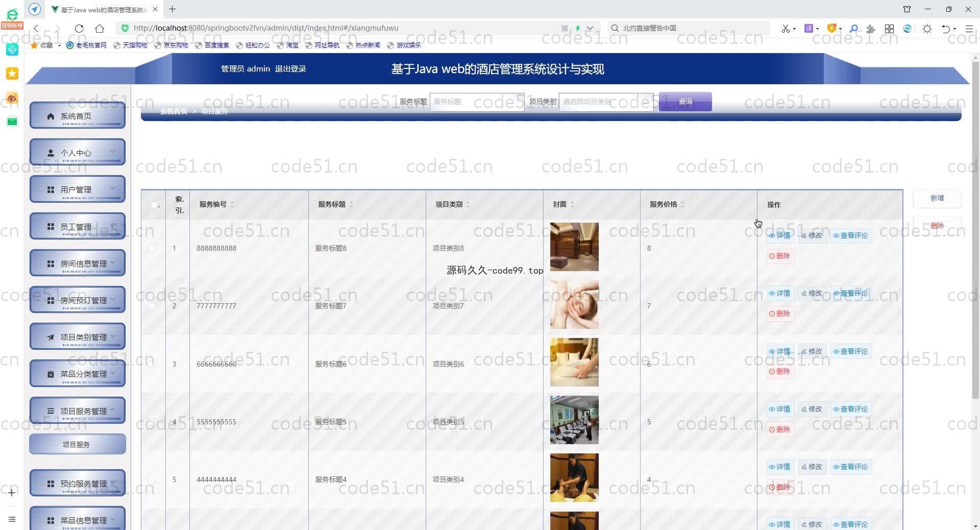Sort by 服务标题 column arrows
The image size is (980, 530).
click(x=351, y=204)
